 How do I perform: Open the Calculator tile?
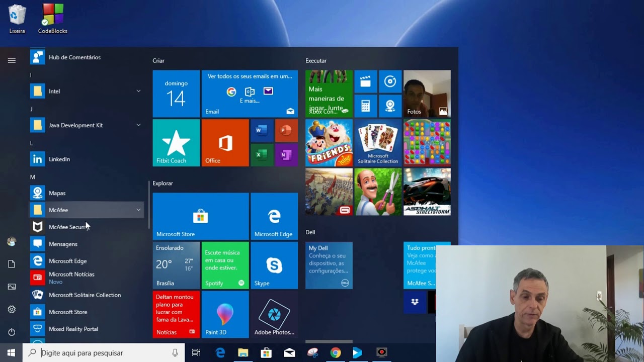pyautogui.click(x=366, y=106)
